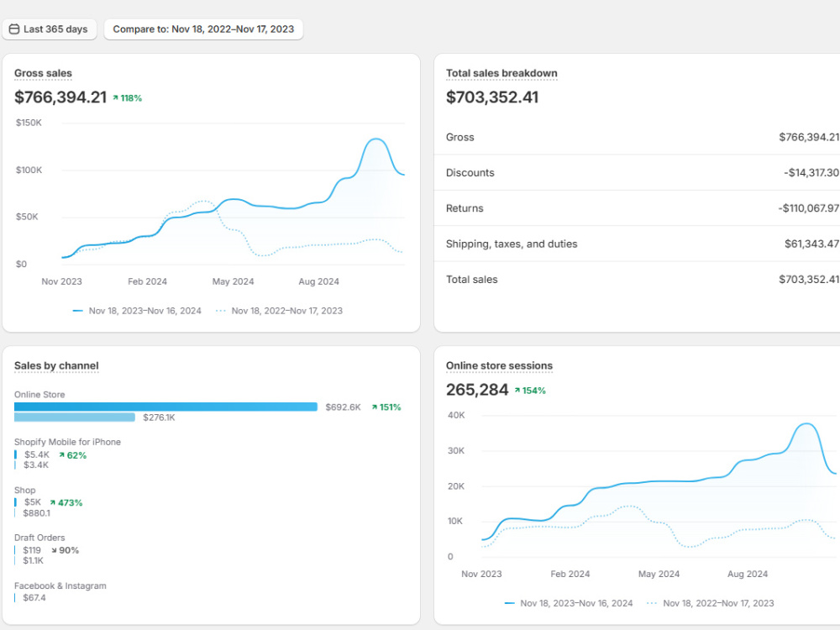Open the Gross sales report title

(x=43, y=73)
